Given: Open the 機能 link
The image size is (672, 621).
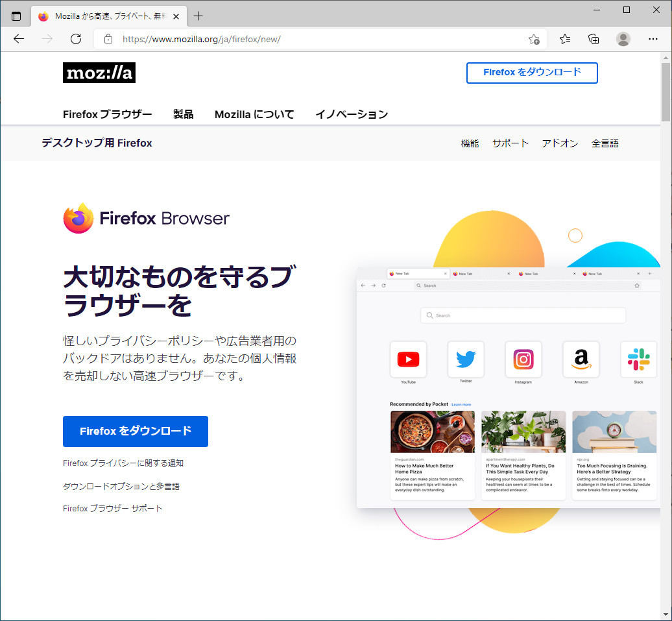Looking at the screenshot, I should pyautogui.click(x=470, y=143).
